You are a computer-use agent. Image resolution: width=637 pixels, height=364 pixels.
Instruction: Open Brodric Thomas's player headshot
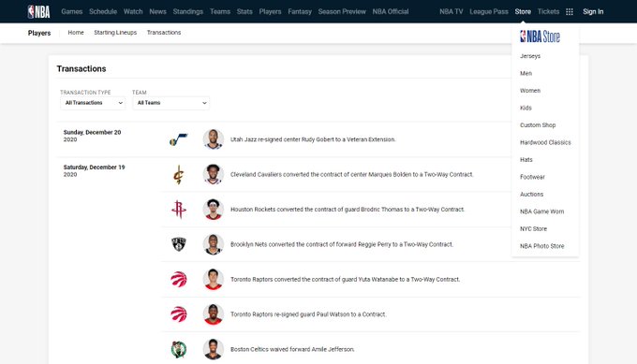coord(214,210)
